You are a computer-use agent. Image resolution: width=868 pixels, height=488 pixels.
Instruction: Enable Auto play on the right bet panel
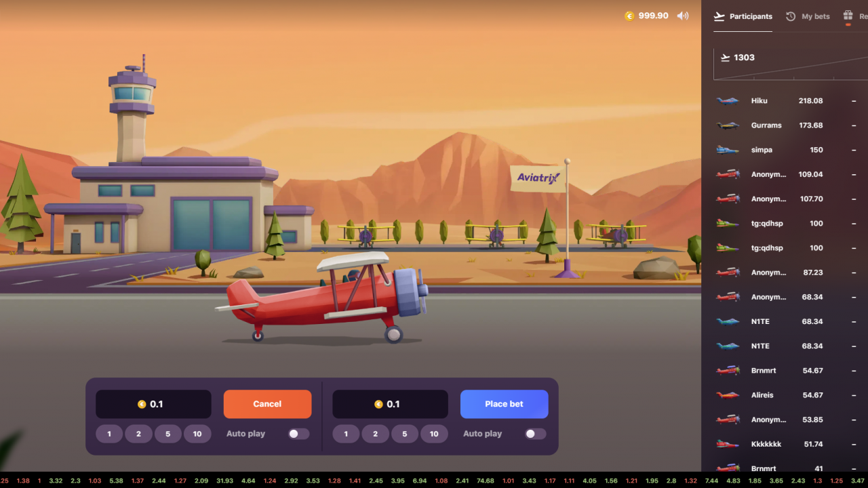(535, 434)
